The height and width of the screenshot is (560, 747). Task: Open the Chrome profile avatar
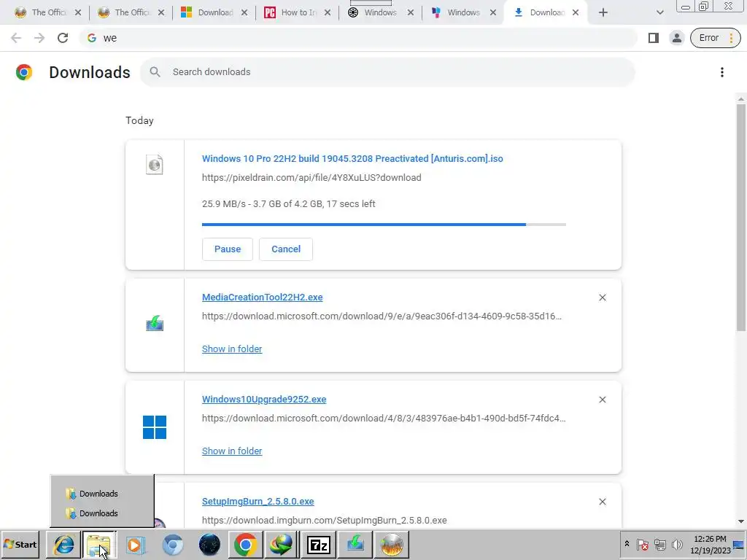[x=676, y=38]
